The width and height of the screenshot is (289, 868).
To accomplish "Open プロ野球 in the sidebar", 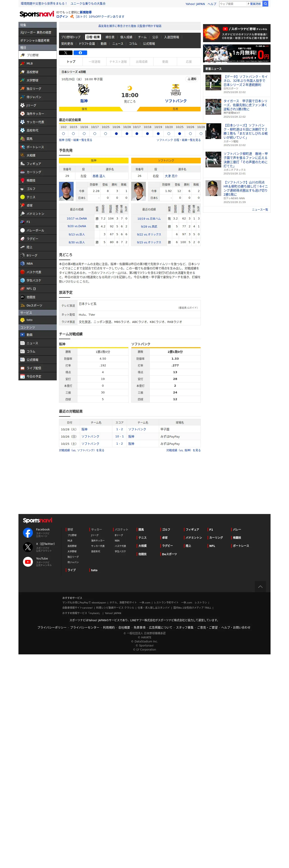I will [x=37, y=55].
